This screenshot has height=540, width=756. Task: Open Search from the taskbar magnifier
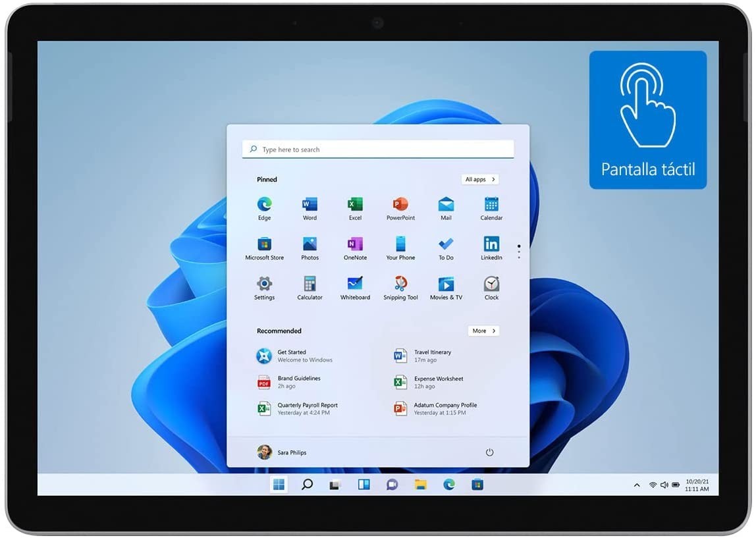coord(307,485)
